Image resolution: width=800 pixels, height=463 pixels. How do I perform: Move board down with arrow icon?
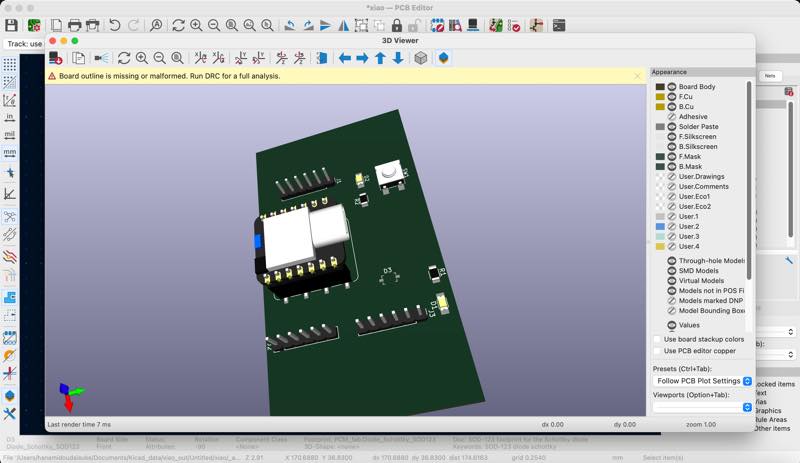click(x=398, y=58)
